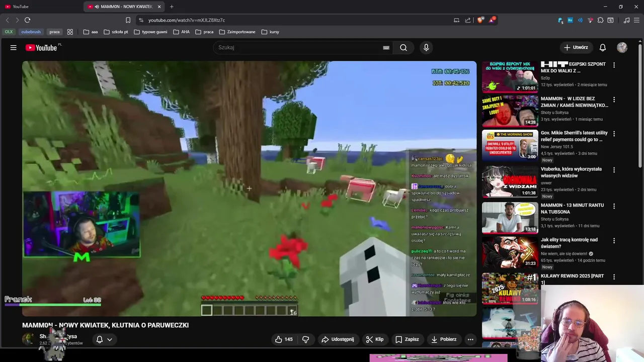Open KULAWY REWIND 2025 thumbnail
This screenshot has width=644, height=362.
[510, 288]
